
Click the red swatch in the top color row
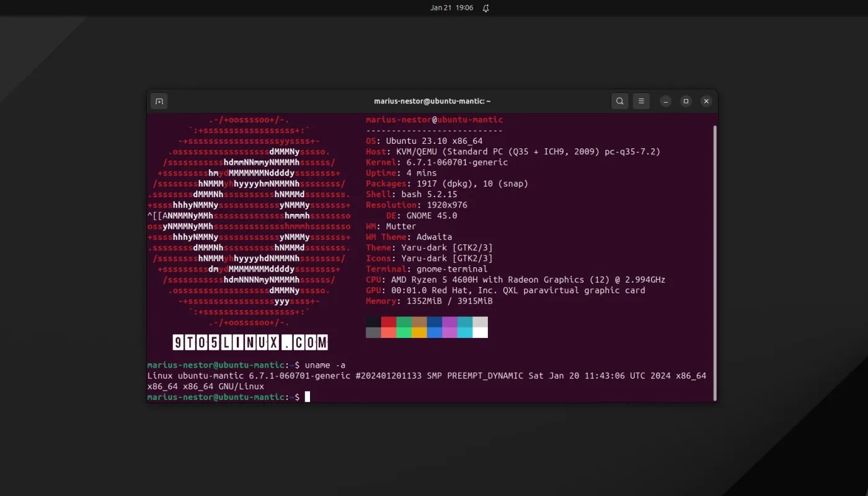coord(389,322)
